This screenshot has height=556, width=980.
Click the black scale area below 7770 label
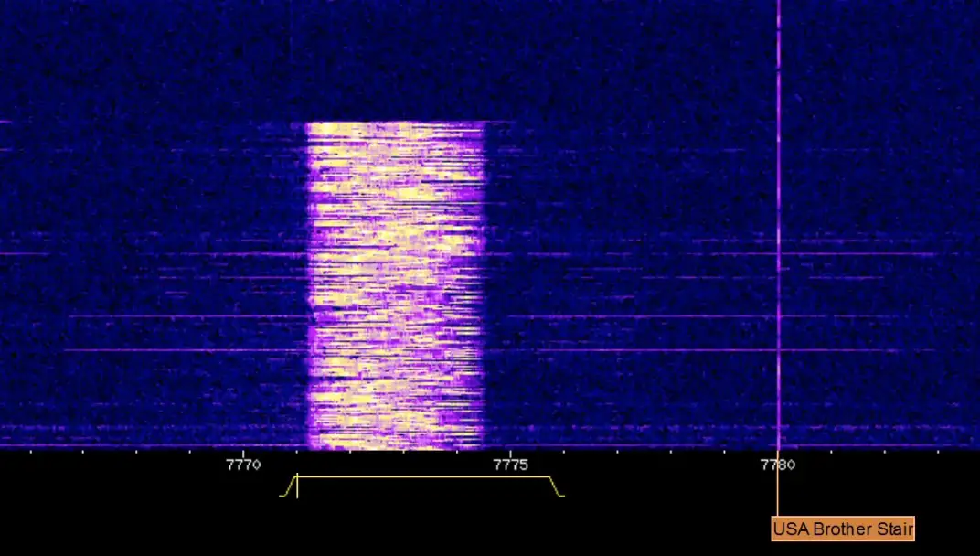coord(242,512)
